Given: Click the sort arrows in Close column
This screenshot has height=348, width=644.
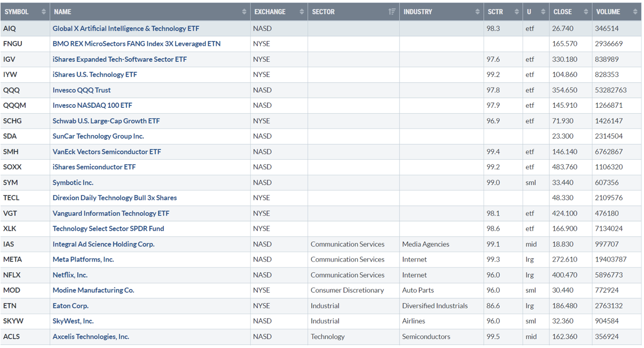Looking at the screenshot, I should (x=586, y=12).
